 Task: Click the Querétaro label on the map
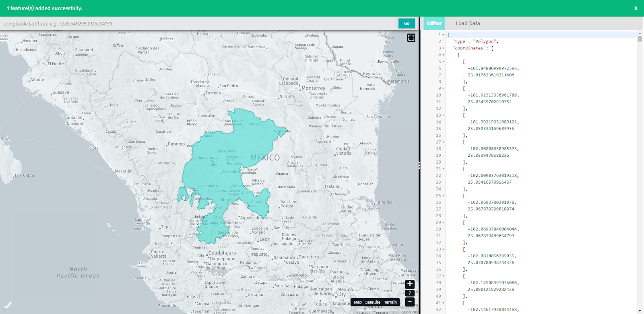(x=309, y=257)
